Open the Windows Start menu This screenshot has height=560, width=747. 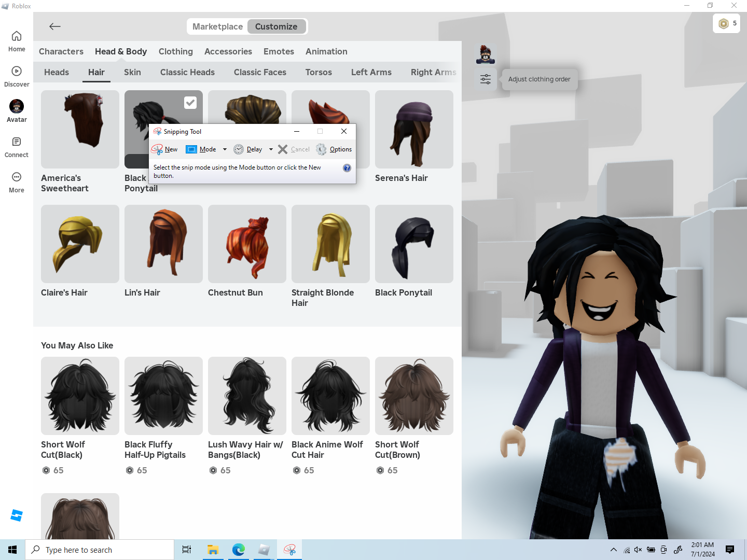click(12, 550)
